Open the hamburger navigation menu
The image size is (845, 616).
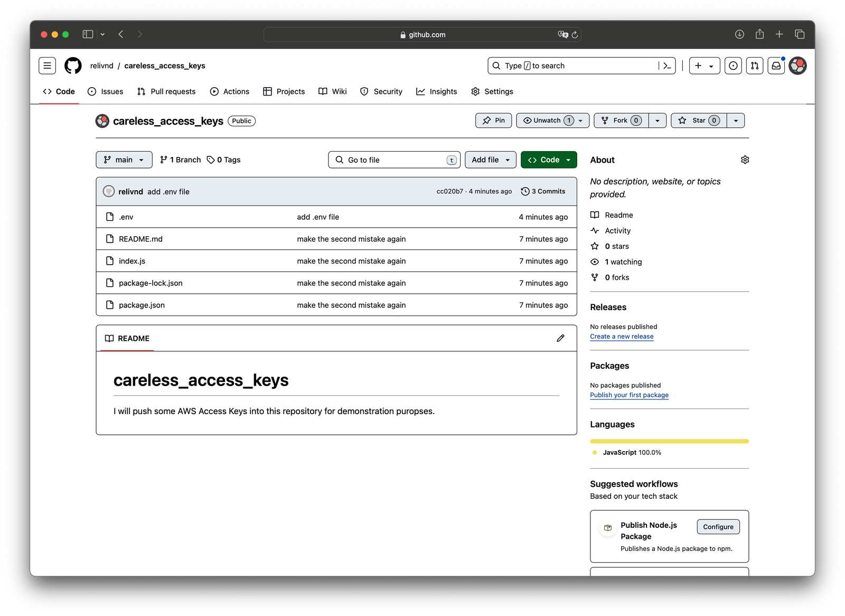click(x=47, y=66)
